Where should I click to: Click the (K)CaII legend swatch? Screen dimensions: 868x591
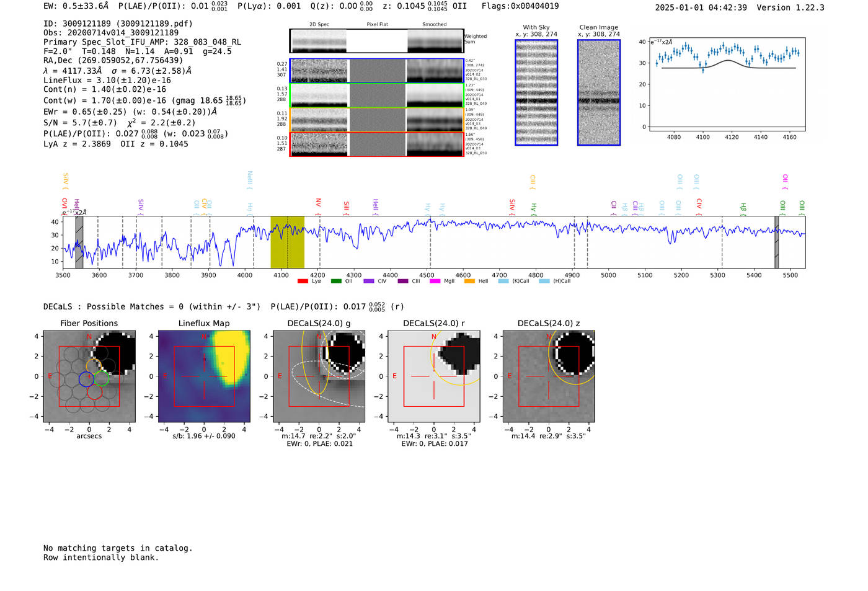[503, 282]
